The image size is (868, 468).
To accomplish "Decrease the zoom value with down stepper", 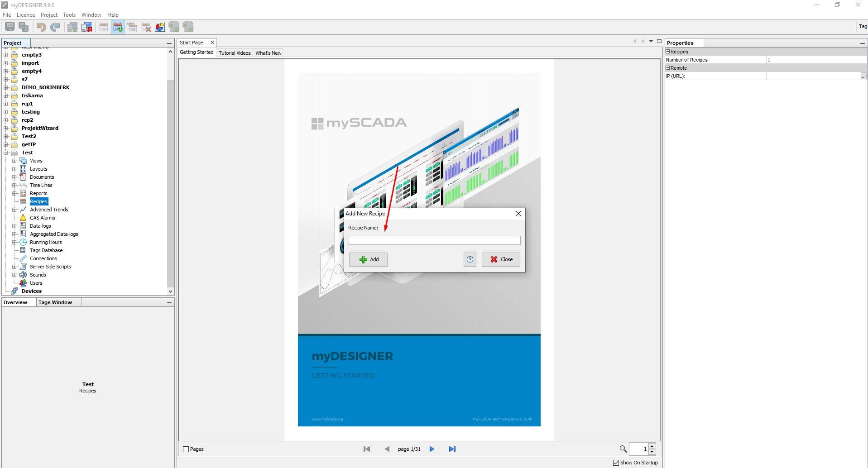I will (x=652, y=452).
